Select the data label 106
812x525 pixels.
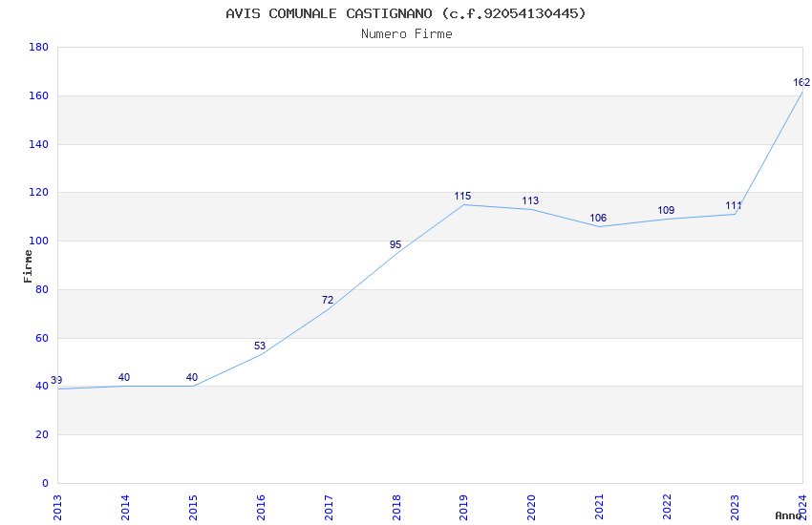click(598, 218)
